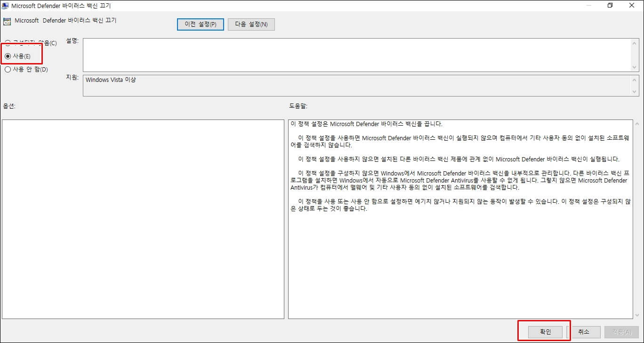
Task: Confirm with the 확인 button
Action: 545,332
